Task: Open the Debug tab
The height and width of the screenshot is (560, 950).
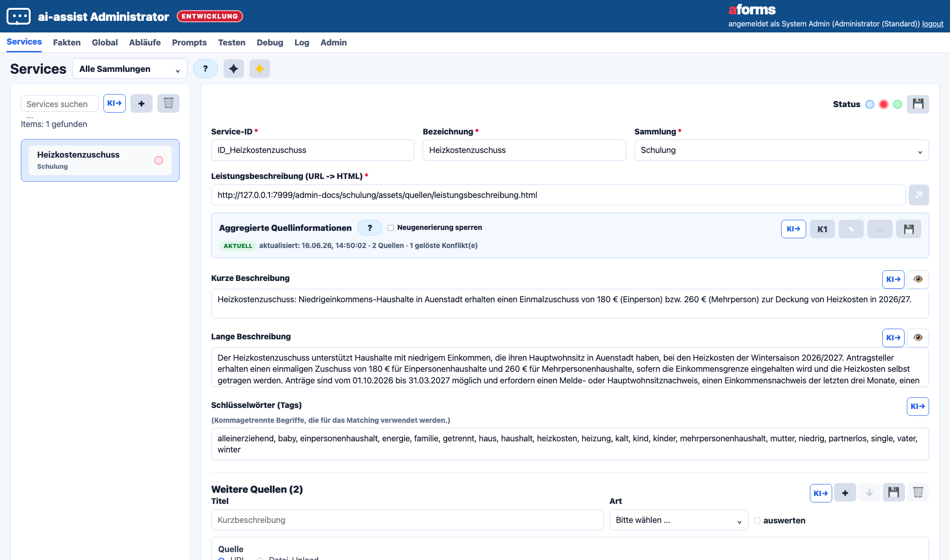Action: tap(270, 43)
